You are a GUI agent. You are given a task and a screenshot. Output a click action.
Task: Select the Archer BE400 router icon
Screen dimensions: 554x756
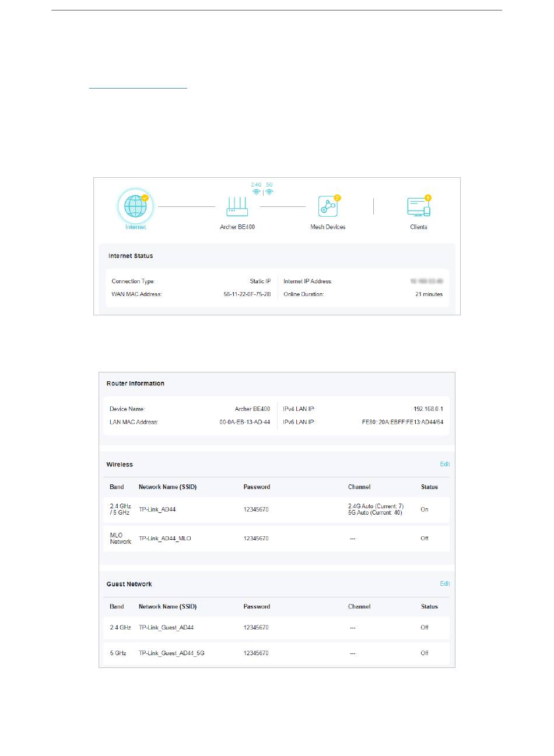pos(237,206)
